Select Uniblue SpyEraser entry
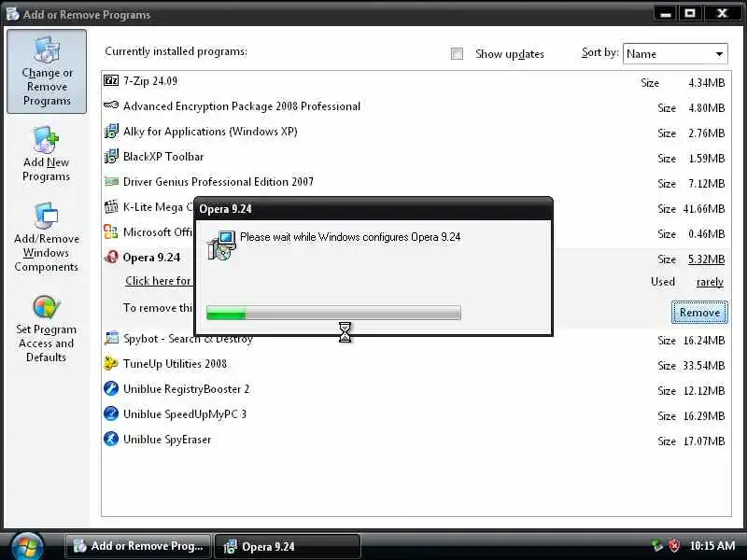747x560 pixels. pos(167,440)
